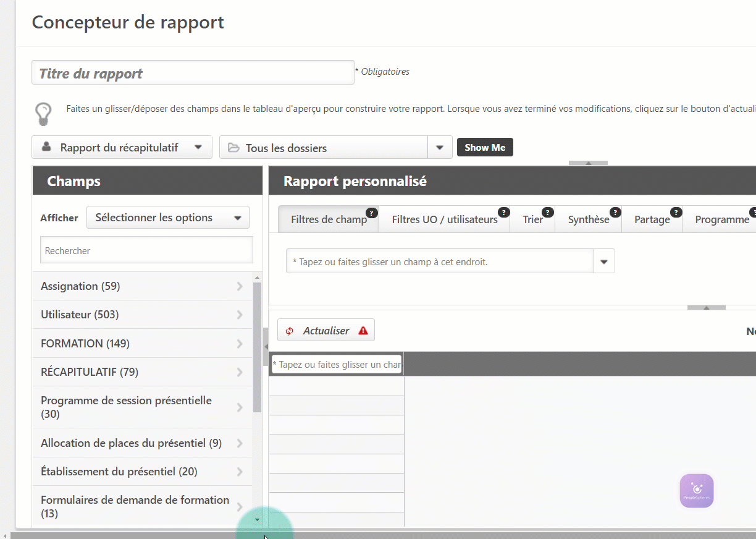Expand Programme de session présentielle (30)
The height and width of the screenshot is (539, 756).
click(x=143, y=407)
